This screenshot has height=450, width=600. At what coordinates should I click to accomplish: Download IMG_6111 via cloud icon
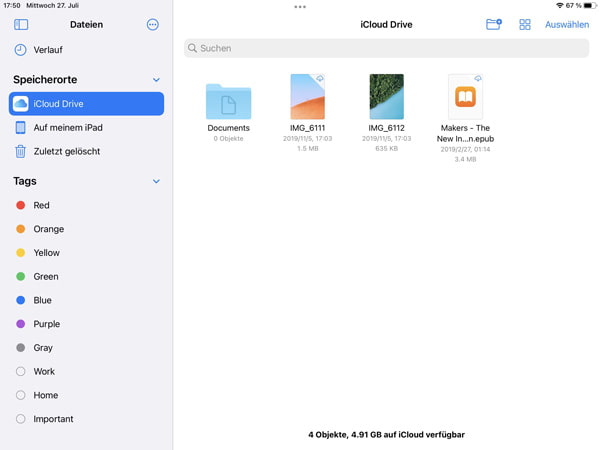click(x=320, y=78)
